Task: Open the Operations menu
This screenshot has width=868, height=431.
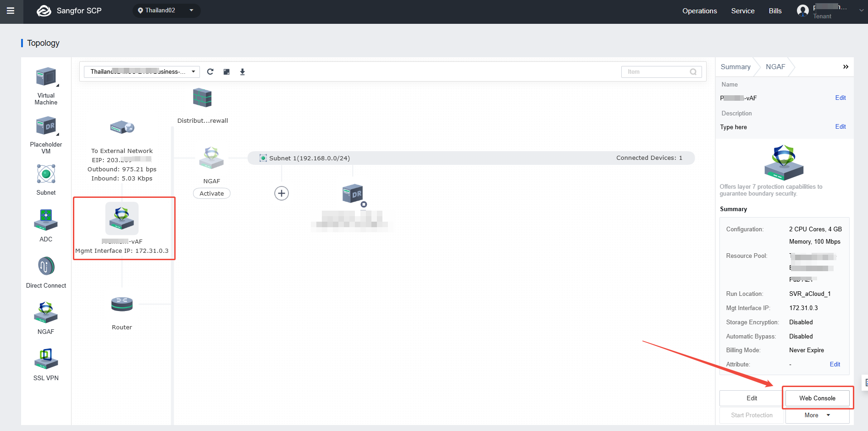Action: (699, 11)
